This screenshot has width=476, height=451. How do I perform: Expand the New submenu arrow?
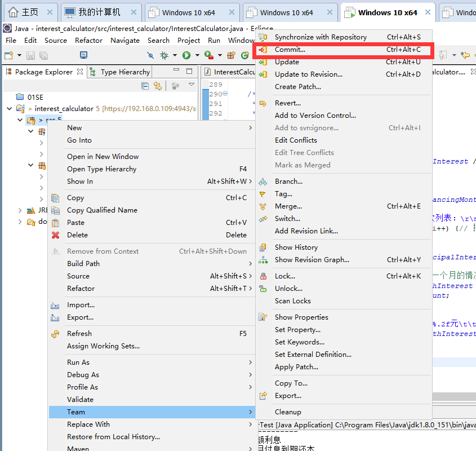(x=251, y=128)
